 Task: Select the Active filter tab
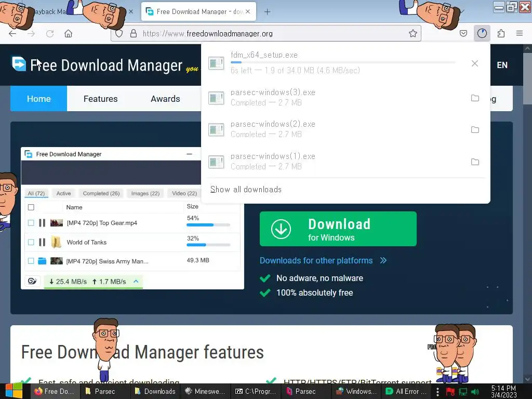tap(64, 193)
